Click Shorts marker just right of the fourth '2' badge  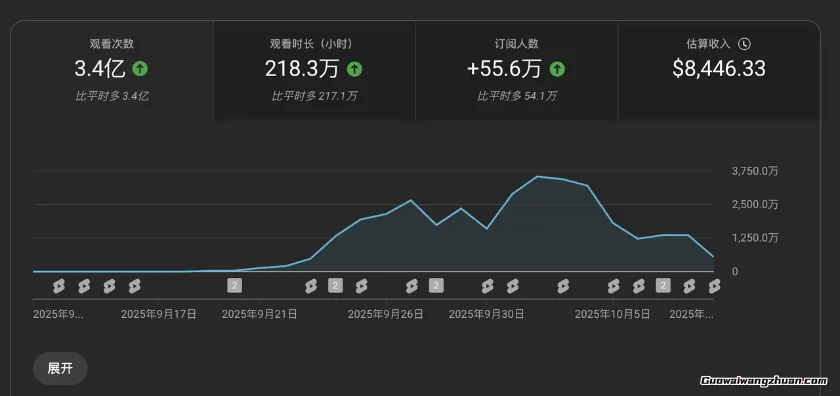tap(689, 286)
